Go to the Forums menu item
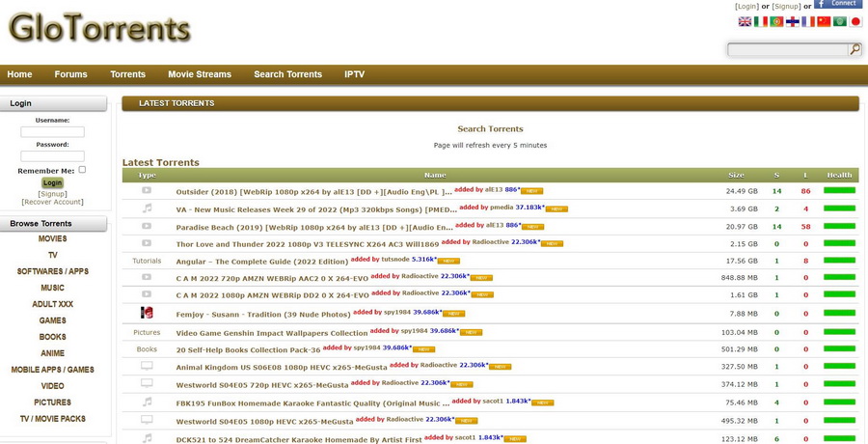 click(70, 74)
